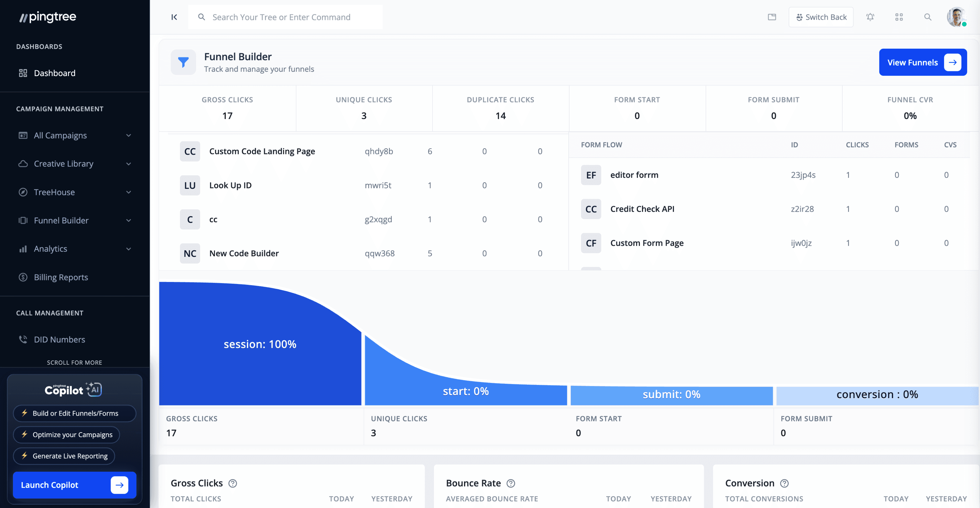Image resolution: width=980 pixels, height=508 pixels.
Task: Click the Search Your Tree command field
Action: pyautogui.click(x=286, y=17)
